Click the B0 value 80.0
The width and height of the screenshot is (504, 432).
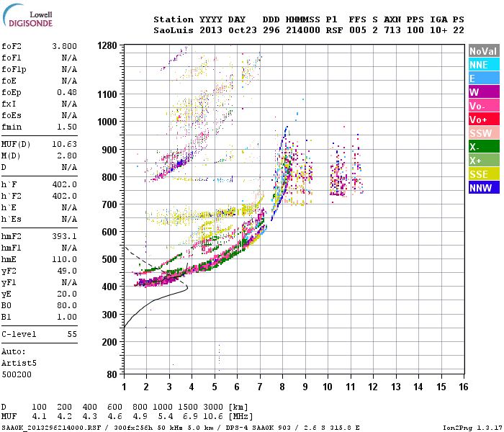pyautogui.click(x=67, y=306)
